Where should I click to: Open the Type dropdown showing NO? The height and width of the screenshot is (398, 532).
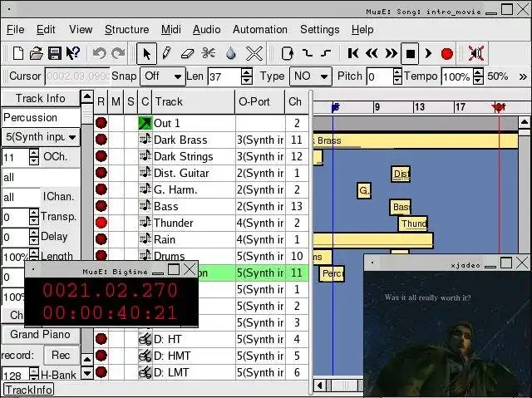pyautogui.click(x=310, y=76)
